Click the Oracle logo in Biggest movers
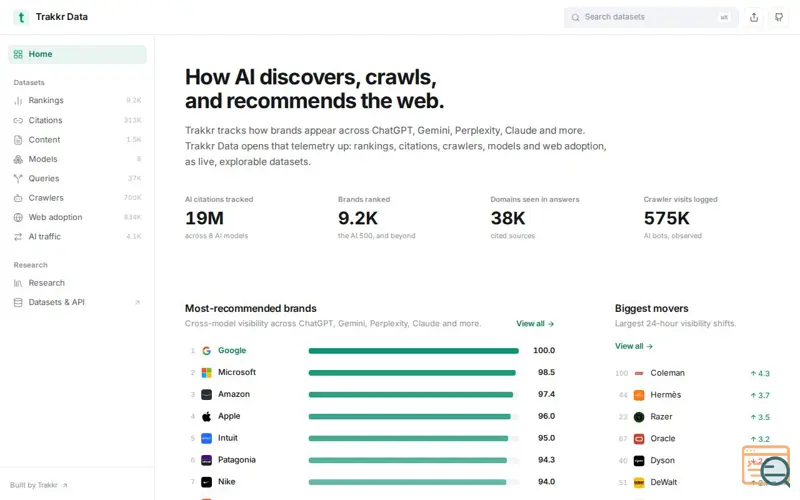This screenshot has width=800, height=500. [x=639, y=439]
